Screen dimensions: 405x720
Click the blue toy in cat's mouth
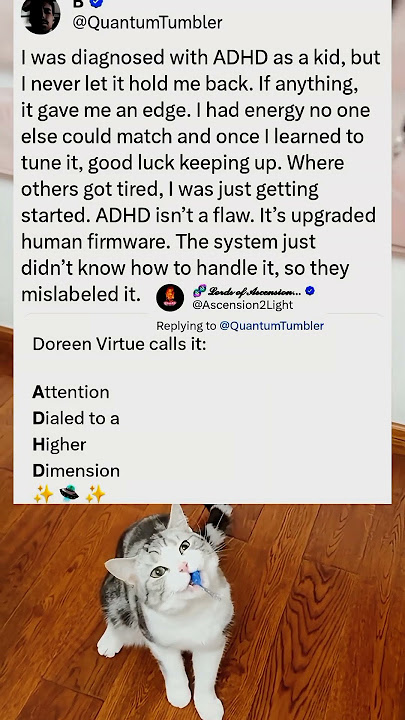point(196,578)
